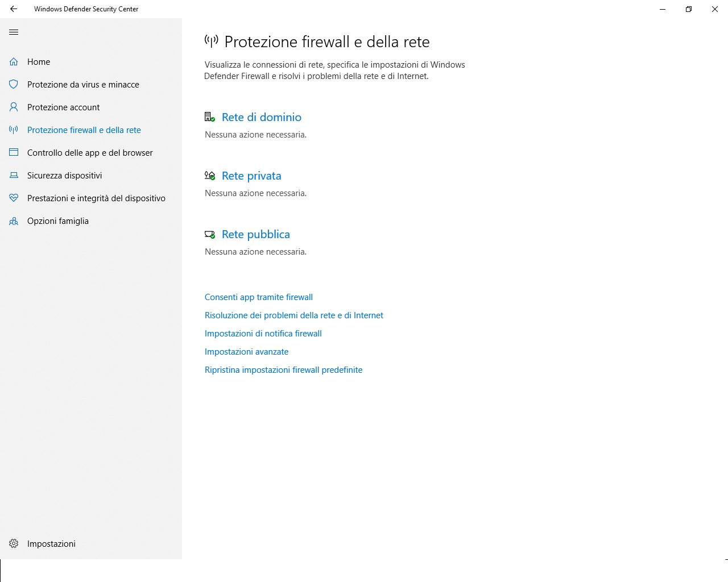This screenshot has width=728, height=582.
Task: Expand the navigation pane with the hamburger button
Action: (14, 32)
